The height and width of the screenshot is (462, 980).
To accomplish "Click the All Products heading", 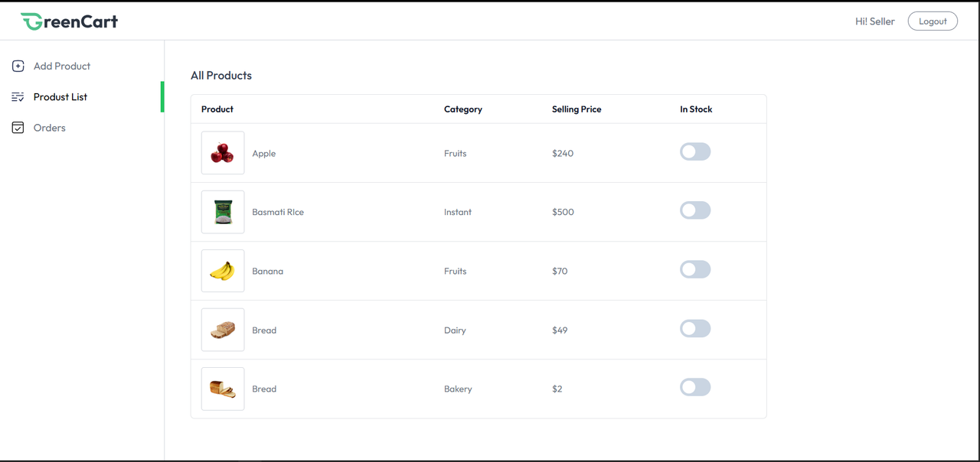I will pyautogui.click(x=221, y=76).
